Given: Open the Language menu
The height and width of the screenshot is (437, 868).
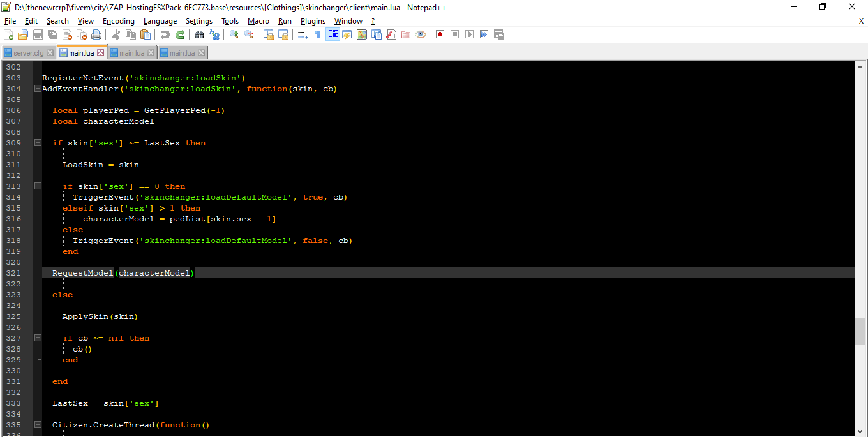Looking at the screenshot, I should point(160,21).
